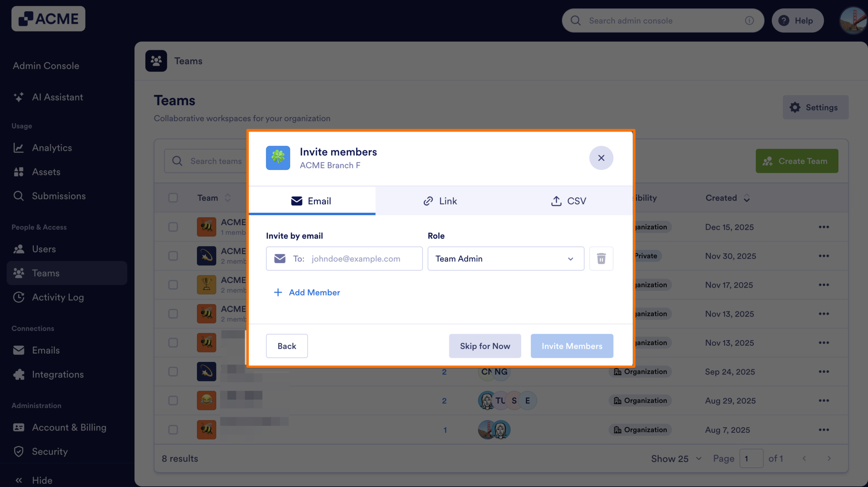Check the checkbox on the bottom team row

tap(173, 429)
